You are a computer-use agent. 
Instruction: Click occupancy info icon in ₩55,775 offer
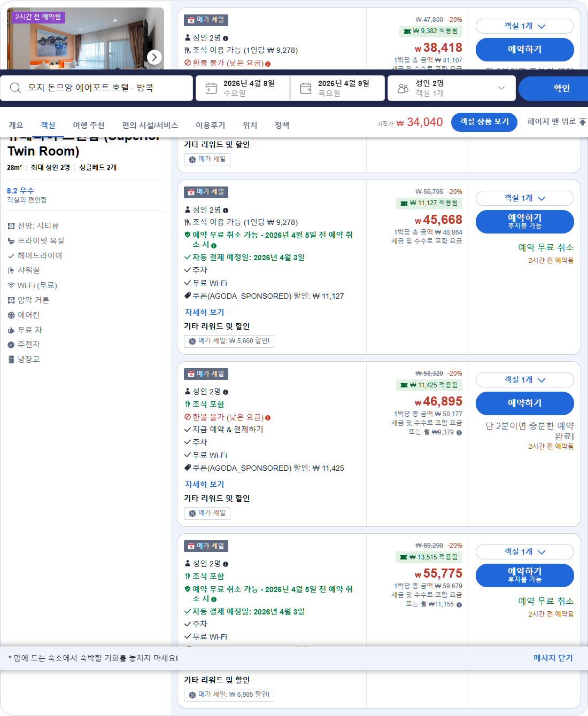tap(226, 564)
